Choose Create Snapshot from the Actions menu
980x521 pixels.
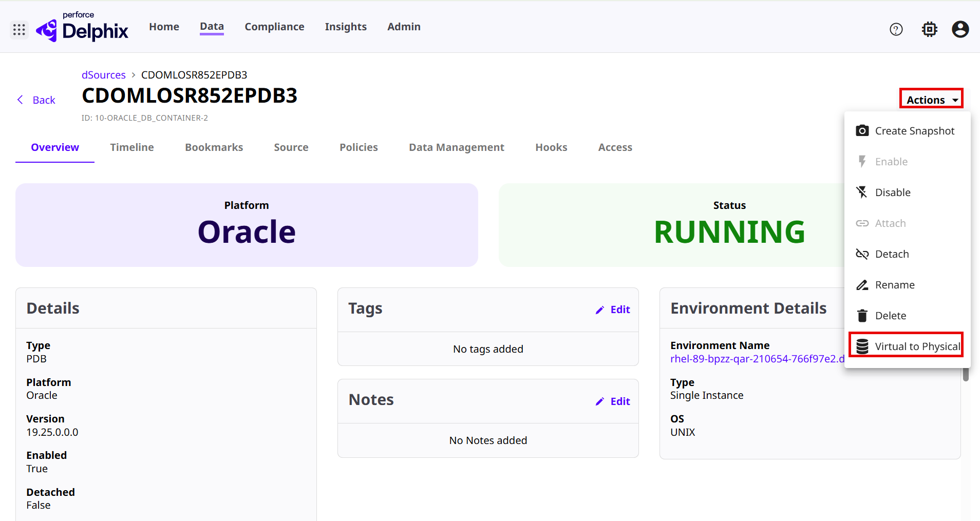point(908,131)
